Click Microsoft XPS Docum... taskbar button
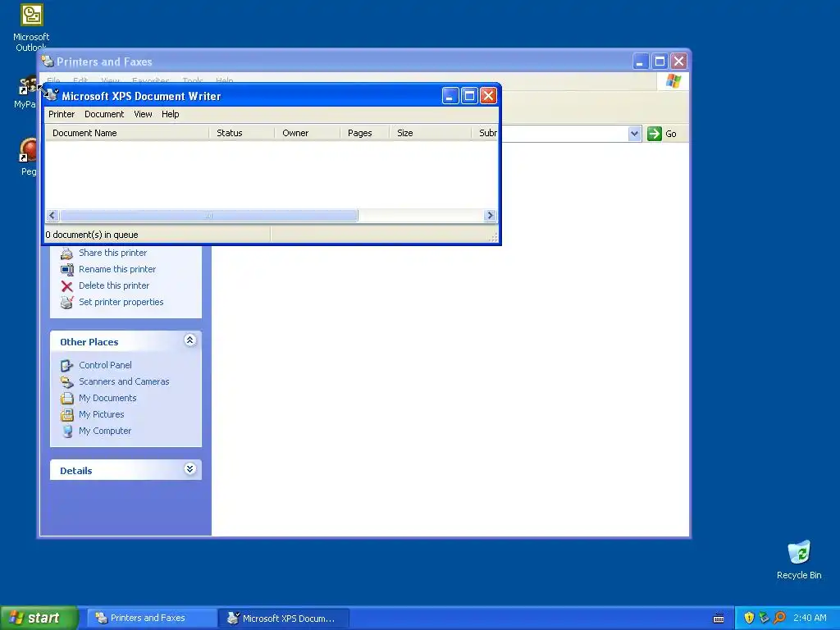 point(284,618)
